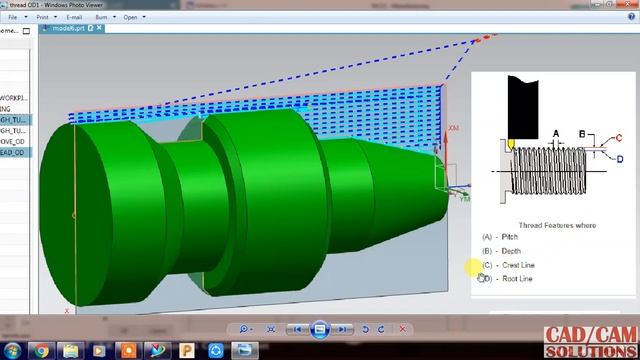Viewport: 640px width, 360px height.
Task: Open the NX application in taskbar
Action: pyautogui.click(x=157, y=351)
